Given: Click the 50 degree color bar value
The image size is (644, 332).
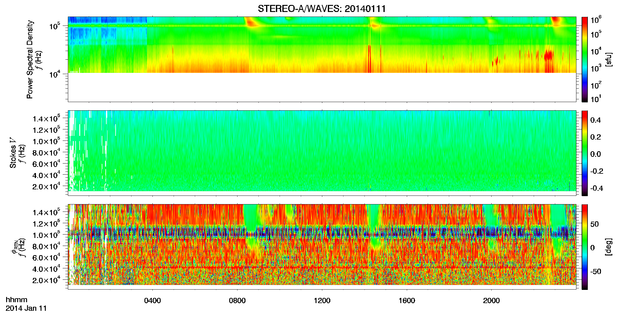Looking at the screenshot, I should 595,224.
